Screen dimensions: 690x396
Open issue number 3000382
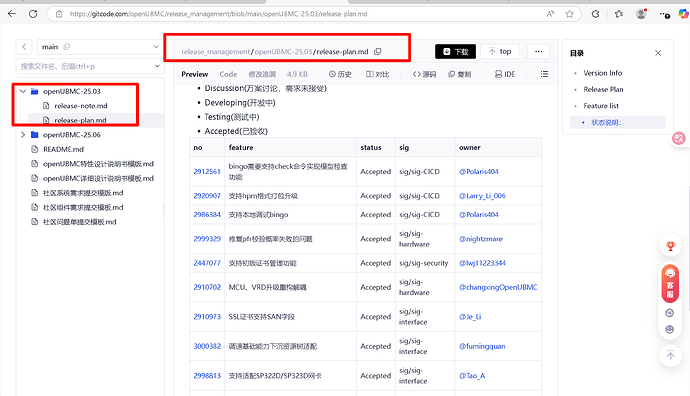tap(207, 346)
